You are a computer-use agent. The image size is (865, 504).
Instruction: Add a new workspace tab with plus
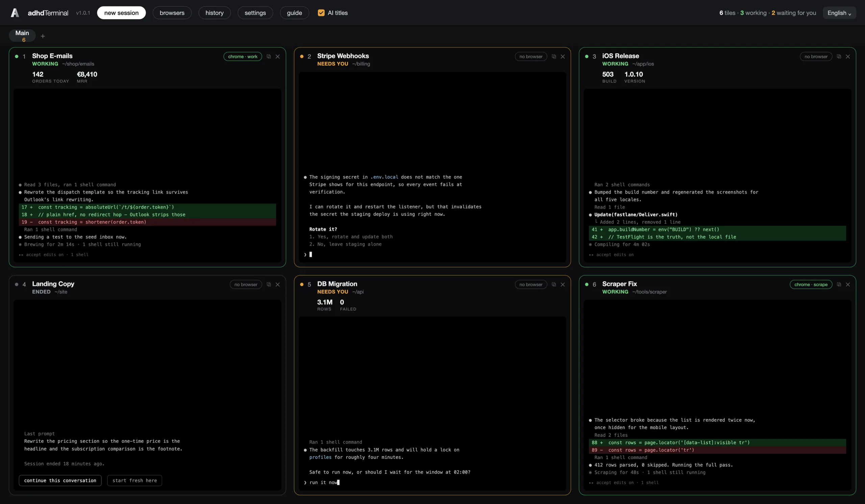click(43, 36)
